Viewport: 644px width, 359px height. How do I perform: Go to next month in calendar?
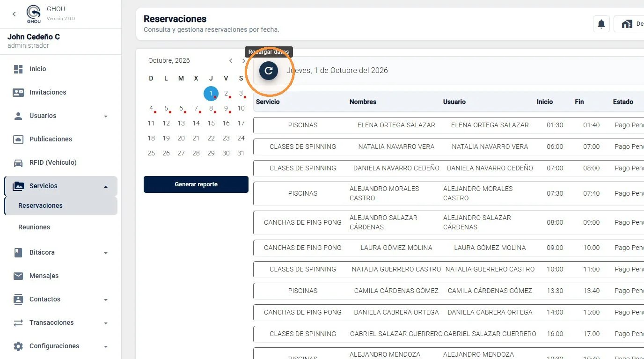click(x=243, y=61)
